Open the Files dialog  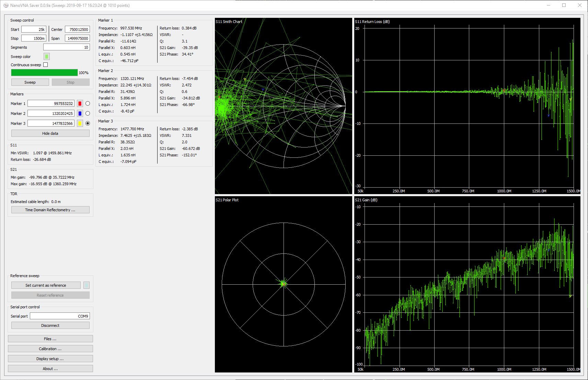(x=50, y=339)
